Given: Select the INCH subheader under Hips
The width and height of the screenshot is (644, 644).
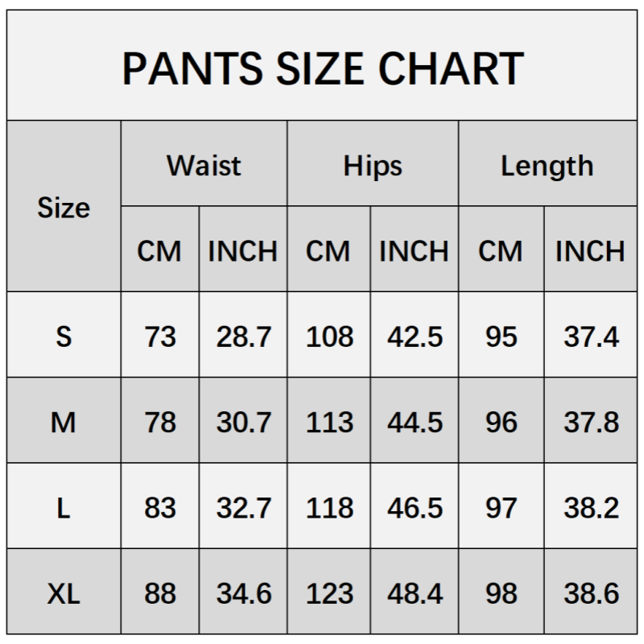Looking at the screenshot, I should coord(414,251).
